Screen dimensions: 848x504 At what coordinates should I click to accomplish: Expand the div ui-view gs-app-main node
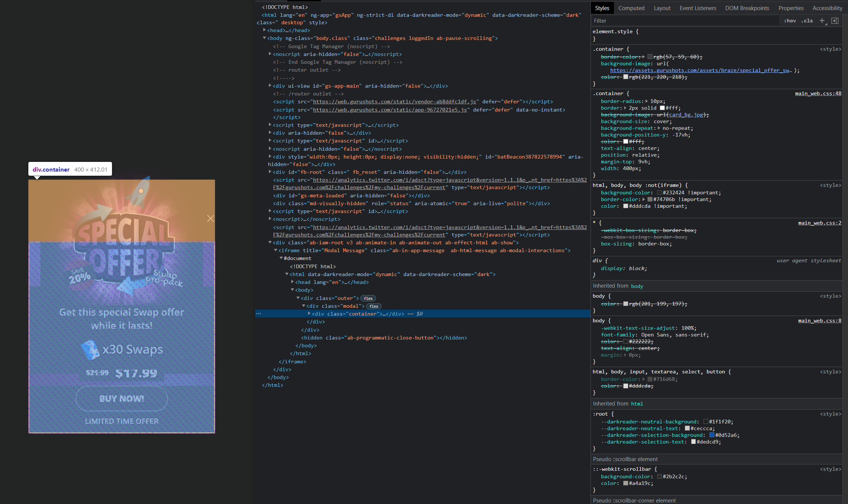pyautogui.click(x=270, y=85)
